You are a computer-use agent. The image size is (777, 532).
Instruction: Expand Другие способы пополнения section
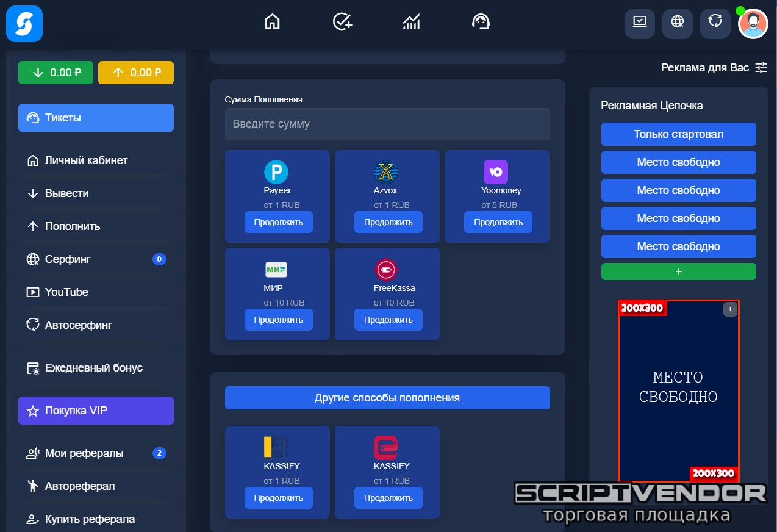387,398
